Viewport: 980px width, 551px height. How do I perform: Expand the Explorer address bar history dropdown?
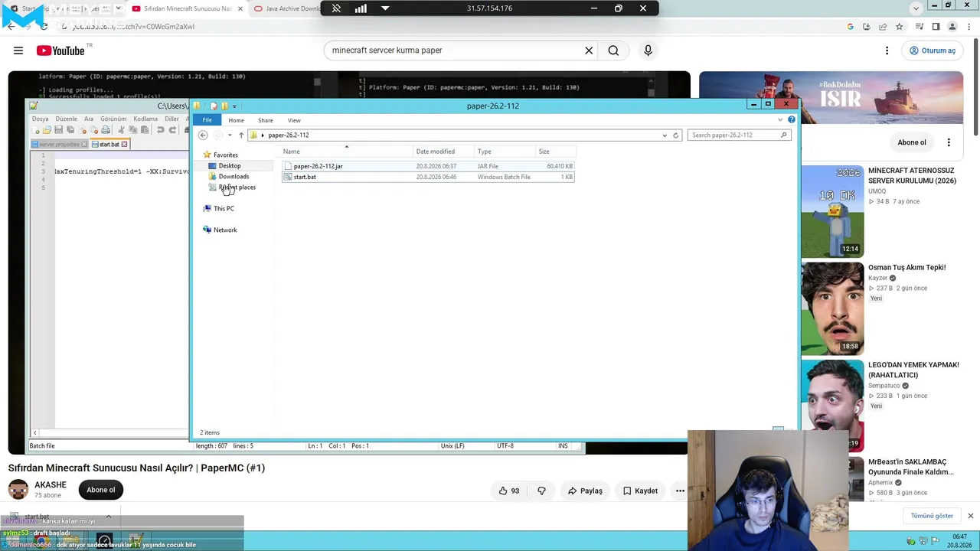click(665, 135)
